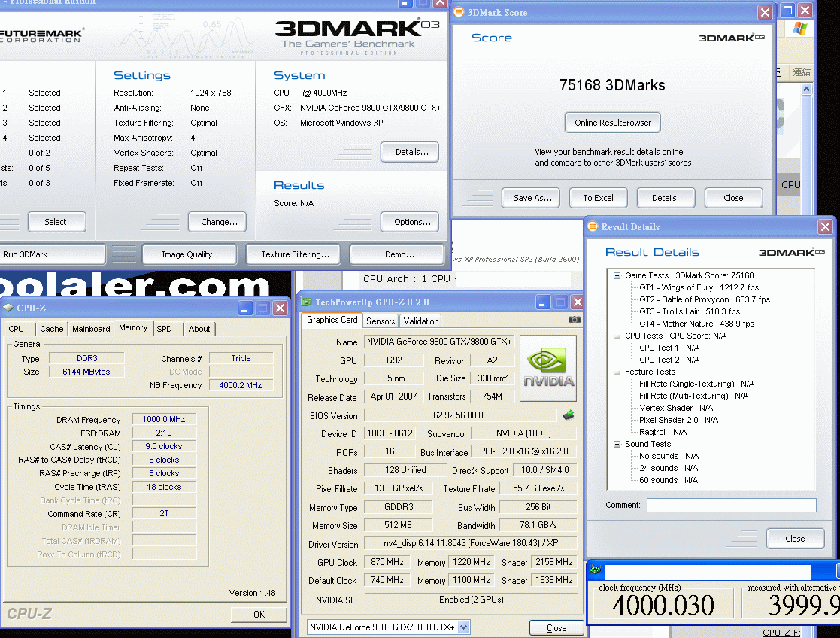This screenshot has width=840, height=638.
Task: Open the SPD tab in CPU-Z
Action: tap(165, 329)
